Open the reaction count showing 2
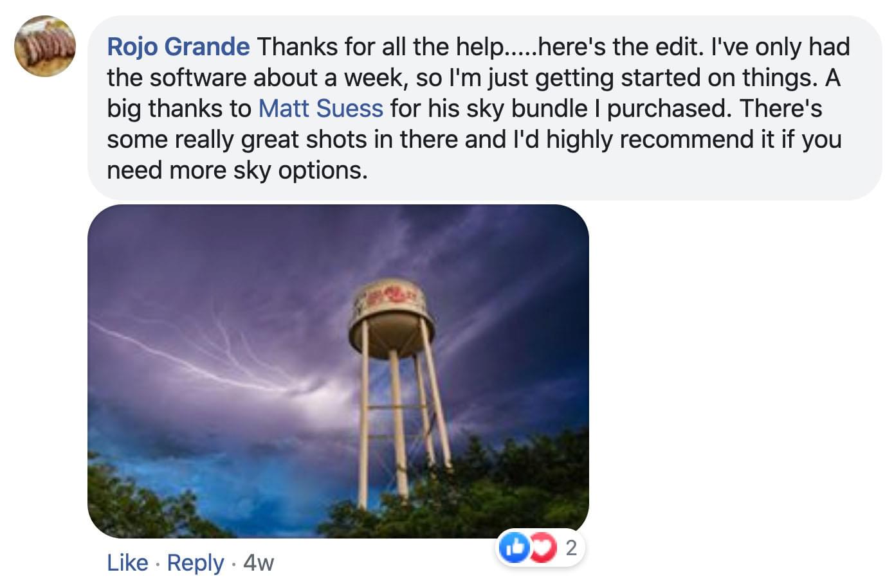This screenshot has width=894, height=588. [x=571, y=548]
